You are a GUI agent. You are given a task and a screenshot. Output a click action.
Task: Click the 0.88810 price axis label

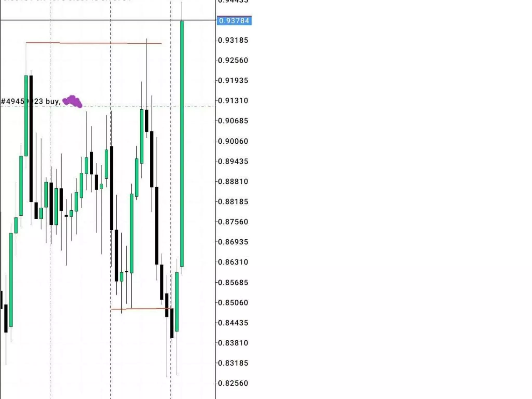pyautogui.click(x=233, y=181)
